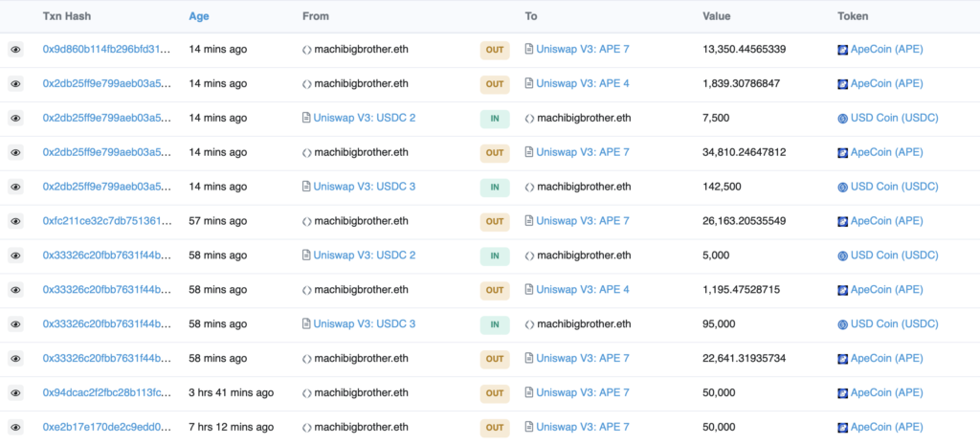The image size is (980, 445).
Task: Click the eye icon in the 95,000 USDC row
Action: pos(15,324)
